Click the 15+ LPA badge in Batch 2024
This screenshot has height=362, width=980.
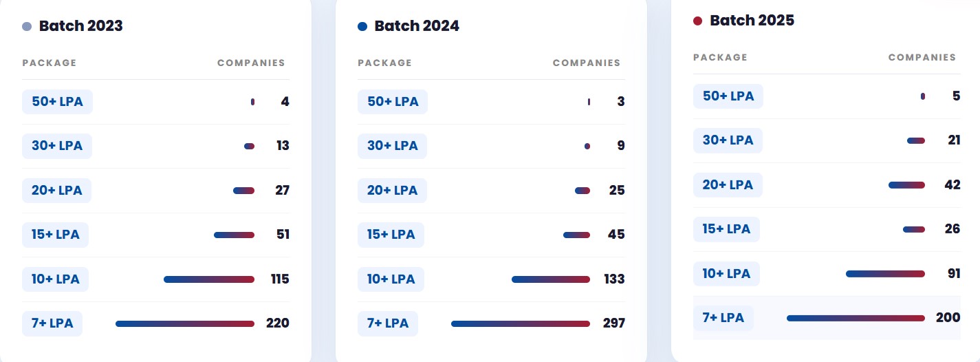click(391, 235)
